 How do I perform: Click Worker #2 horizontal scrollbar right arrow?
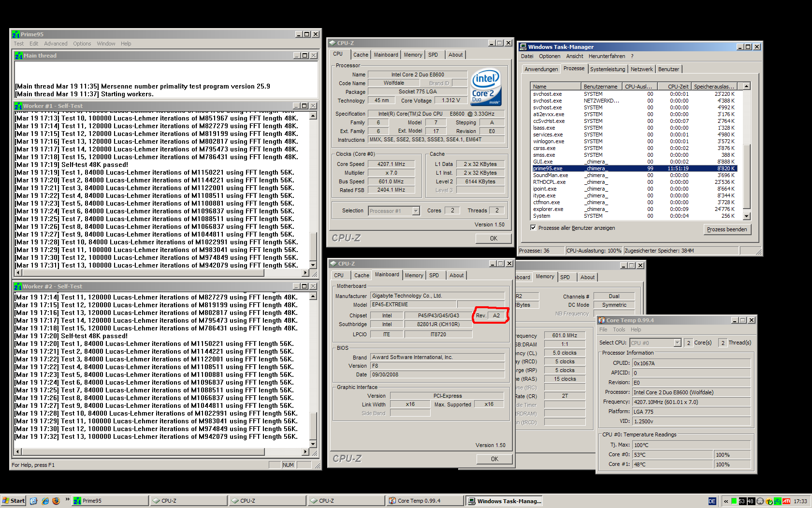click(x=305, y=451)
